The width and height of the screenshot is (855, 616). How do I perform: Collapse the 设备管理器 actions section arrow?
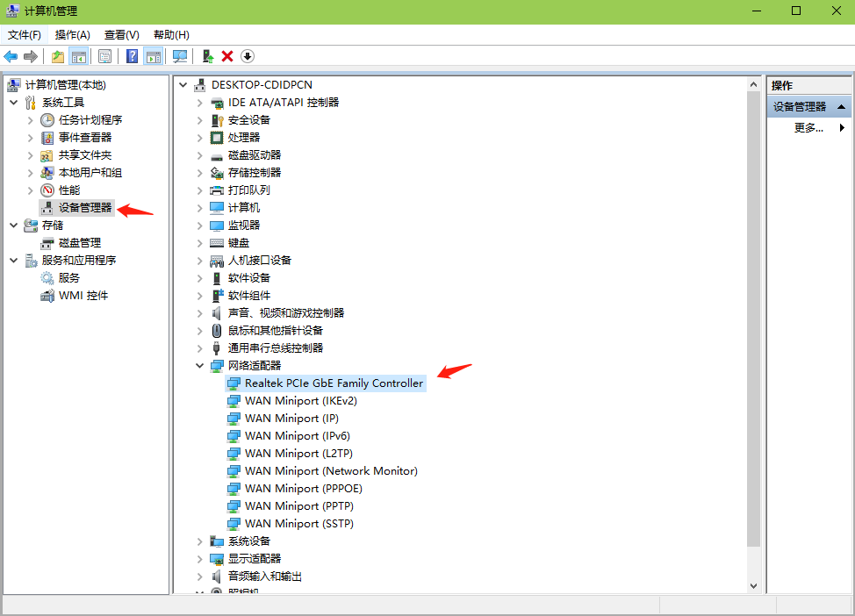[841, 106]
